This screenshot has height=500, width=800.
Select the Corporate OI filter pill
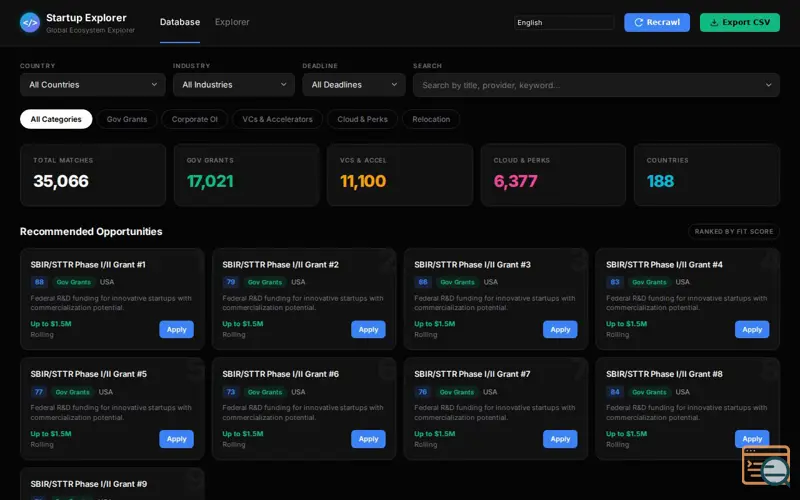(x=194, y=119)
